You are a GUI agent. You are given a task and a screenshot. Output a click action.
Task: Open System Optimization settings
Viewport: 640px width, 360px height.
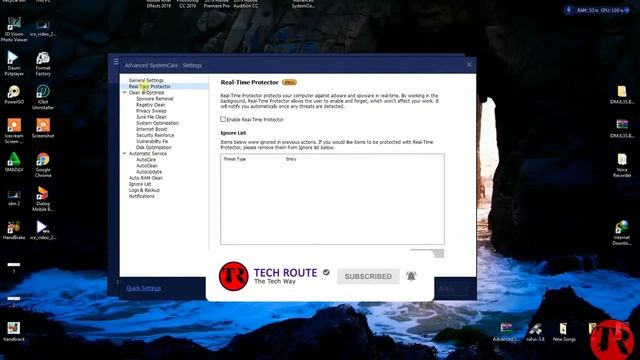[x=157, y=123]
